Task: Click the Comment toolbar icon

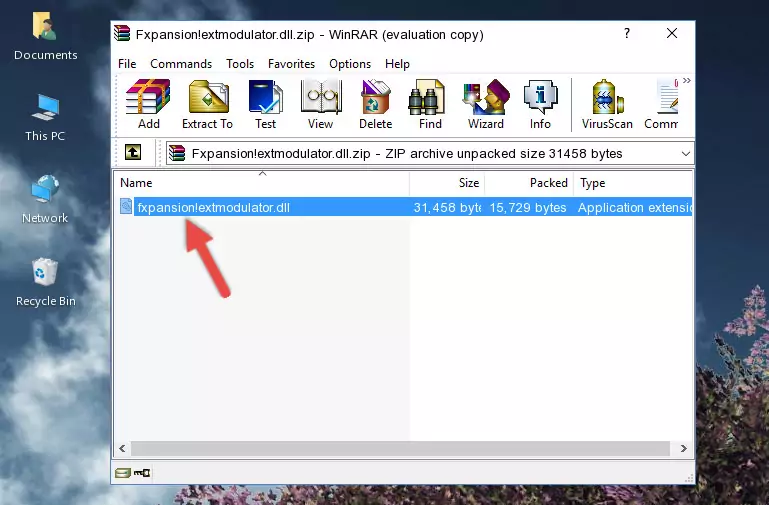Action: click(x=662, y=104)
